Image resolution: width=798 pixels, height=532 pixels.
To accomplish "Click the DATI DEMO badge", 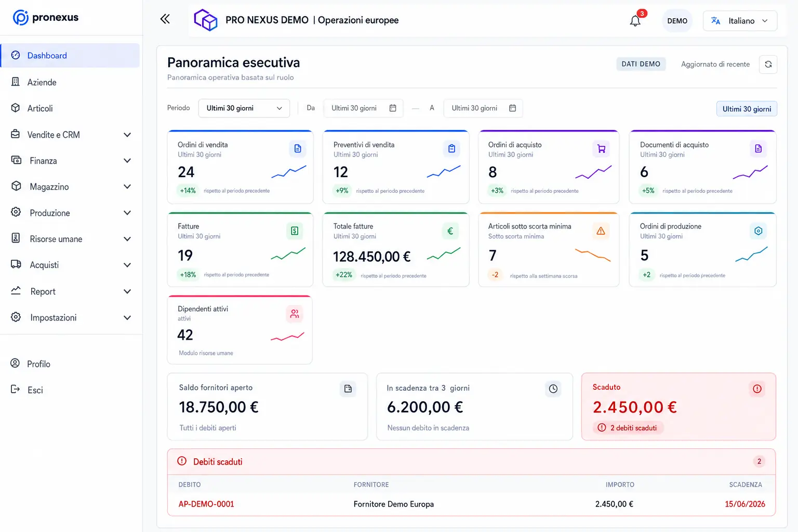I will 641,64.
